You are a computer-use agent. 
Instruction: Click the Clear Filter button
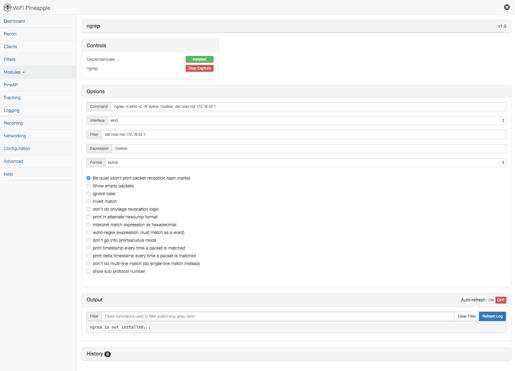[x=467, y=316]
